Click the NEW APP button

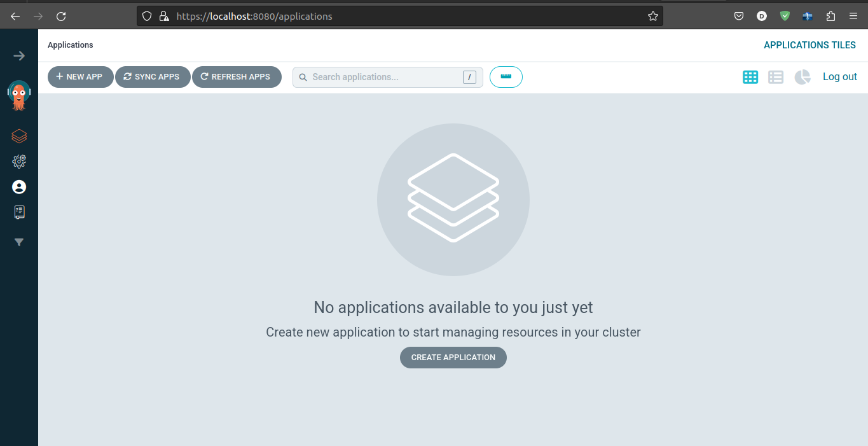pos(80,77)
